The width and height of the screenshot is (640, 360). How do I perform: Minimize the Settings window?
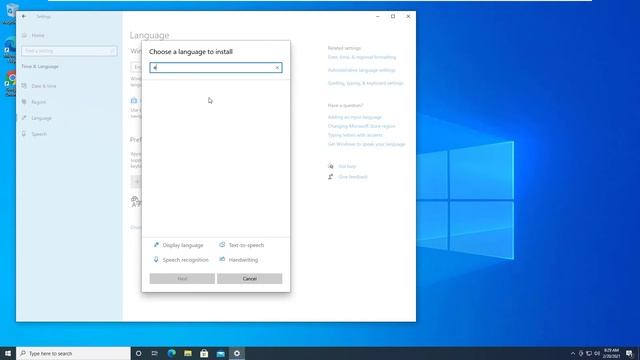(x=378, y=16)
